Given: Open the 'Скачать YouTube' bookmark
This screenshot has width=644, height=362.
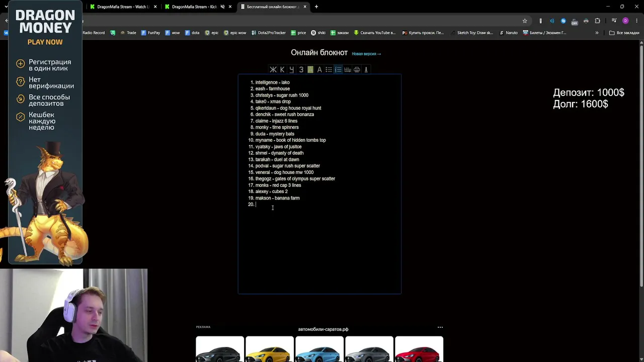Looking at the screenshot, I should click(x=374, y=33).
